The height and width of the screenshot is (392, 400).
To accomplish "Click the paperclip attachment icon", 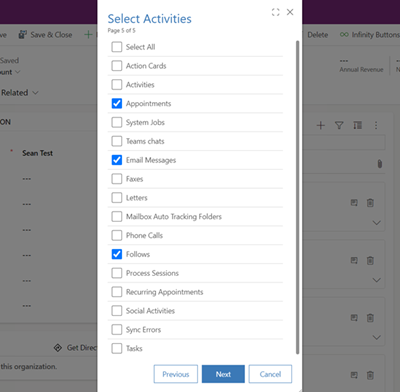I will tap(380, 164).
